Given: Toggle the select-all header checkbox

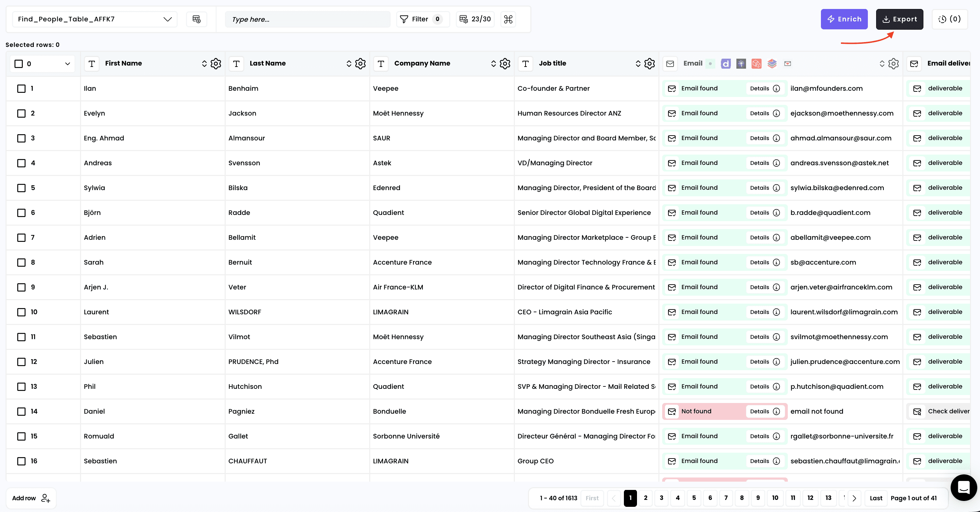Looking at the screenshot, I should tap(19, 63).
